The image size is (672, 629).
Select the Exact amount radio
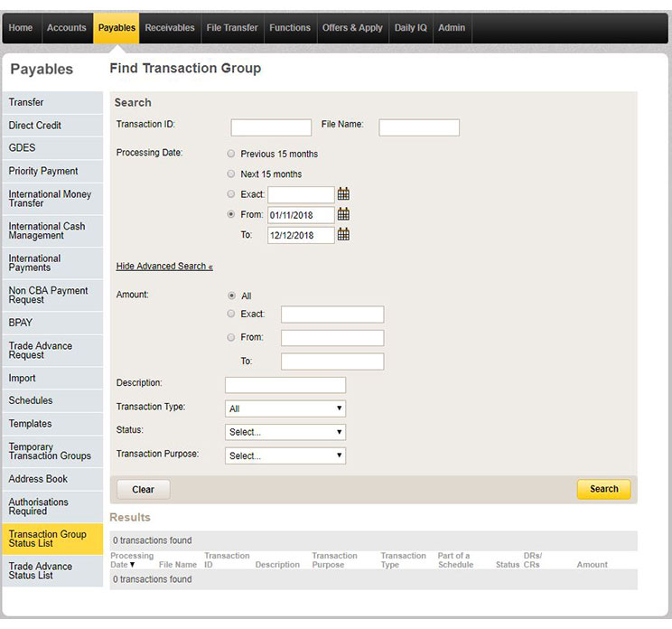point(231,314)
